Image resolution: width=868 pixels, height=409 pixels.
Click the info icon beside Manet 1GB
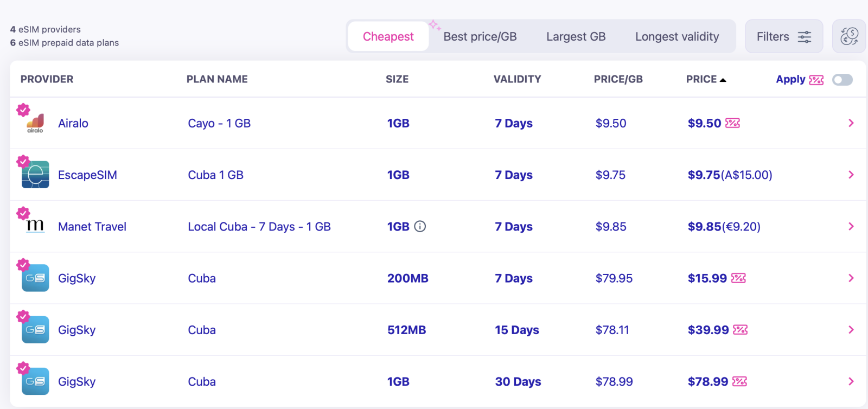tap(420, 226)
